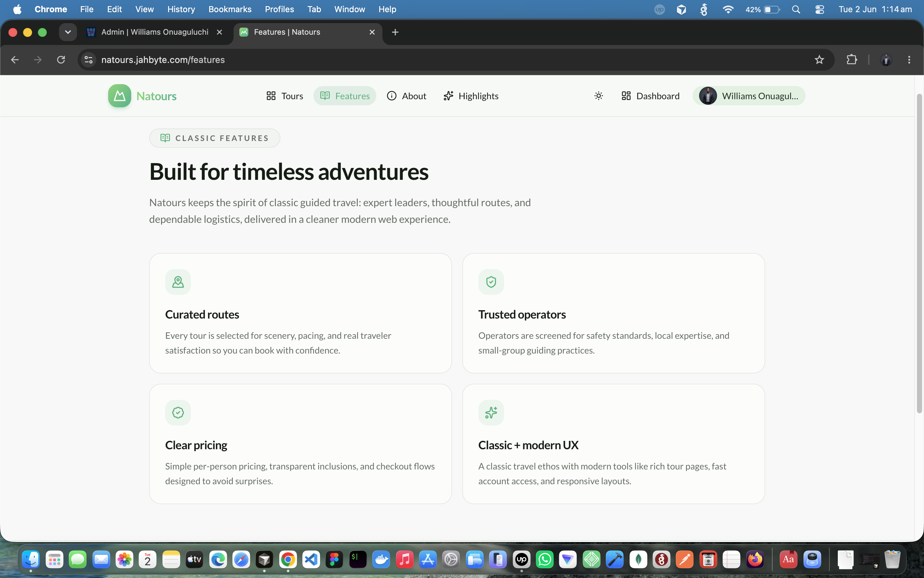Open Finder from the Dock
This screenshot has width=924, height=578.
tap(31, 560)
